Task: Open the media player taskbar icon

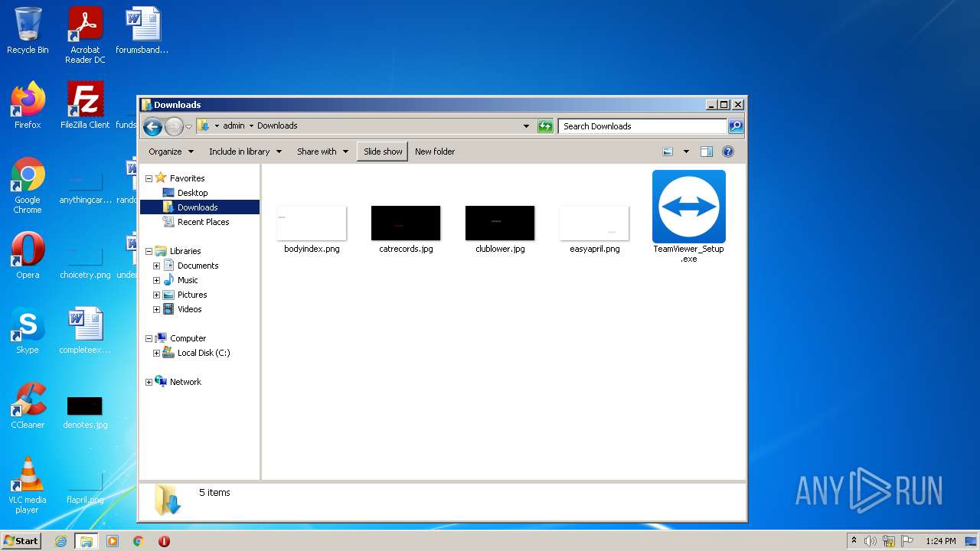Action: coord(113,541)
